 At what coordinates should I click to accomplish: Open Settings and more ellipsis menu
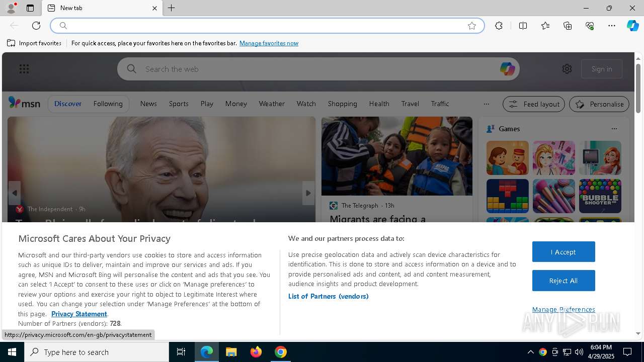point(612,26)
